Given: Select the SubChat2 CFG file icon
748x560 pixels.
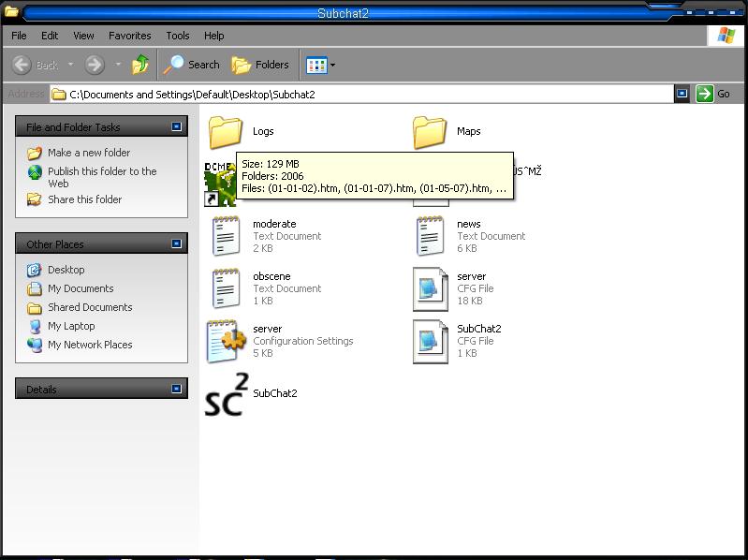Looking at the screenshot, I should [431, 342].
